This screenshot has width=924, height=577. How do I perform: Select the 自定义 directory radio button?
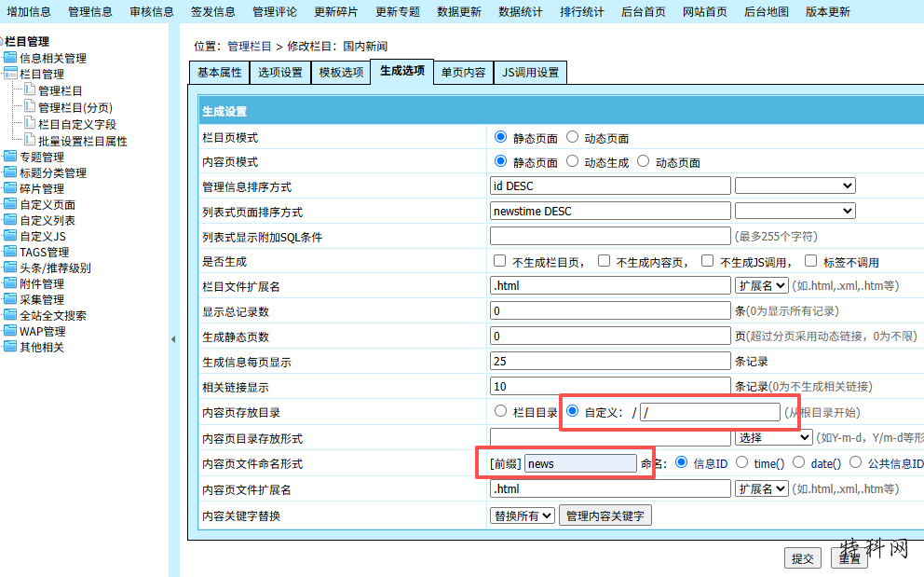[572, 411]
